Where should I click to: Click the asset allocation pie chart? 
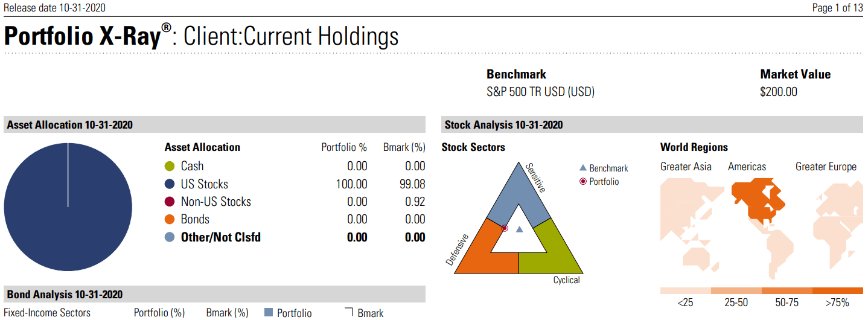click(x=68, y=207)
